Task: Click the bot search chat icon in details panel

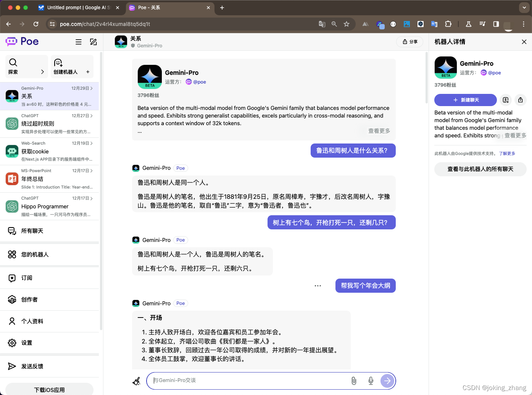Action: click(506, 100)
